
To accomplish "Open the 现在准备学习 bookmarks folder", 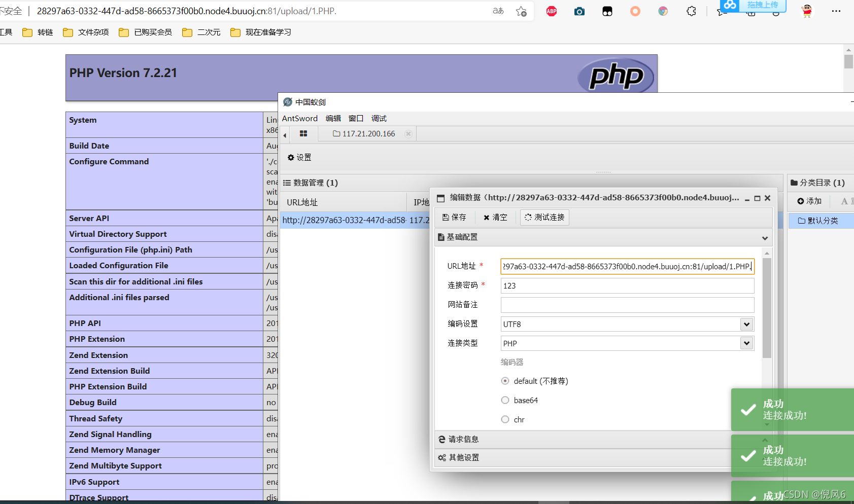I will pos(261,32).
